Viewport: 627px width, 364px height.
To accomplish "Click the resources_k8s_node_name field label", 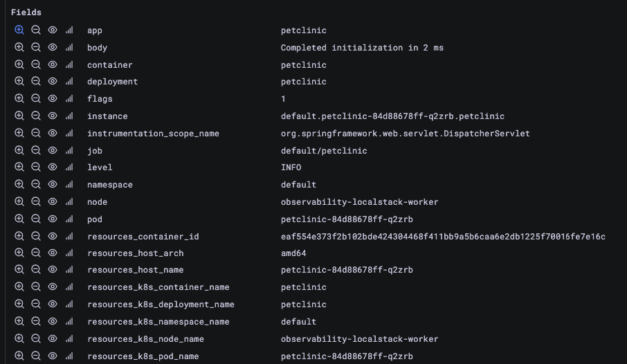I will [x=145, y=339].
